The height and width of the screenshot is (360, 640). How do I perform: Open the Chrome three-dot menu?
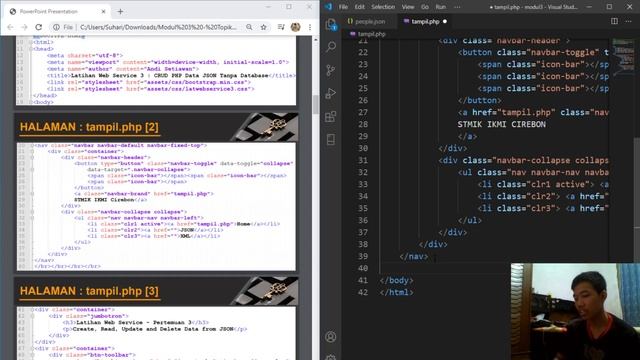(x=310, y=27)
